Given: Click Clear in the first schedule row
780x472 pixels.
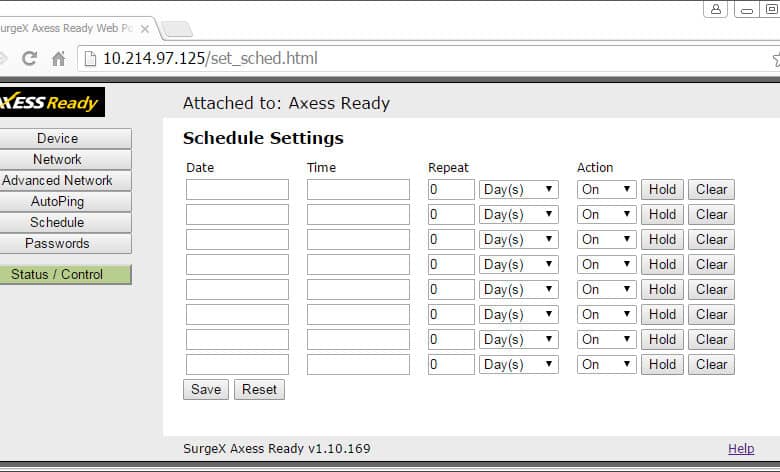Looking at the screenshot, I should click(711, 189).
